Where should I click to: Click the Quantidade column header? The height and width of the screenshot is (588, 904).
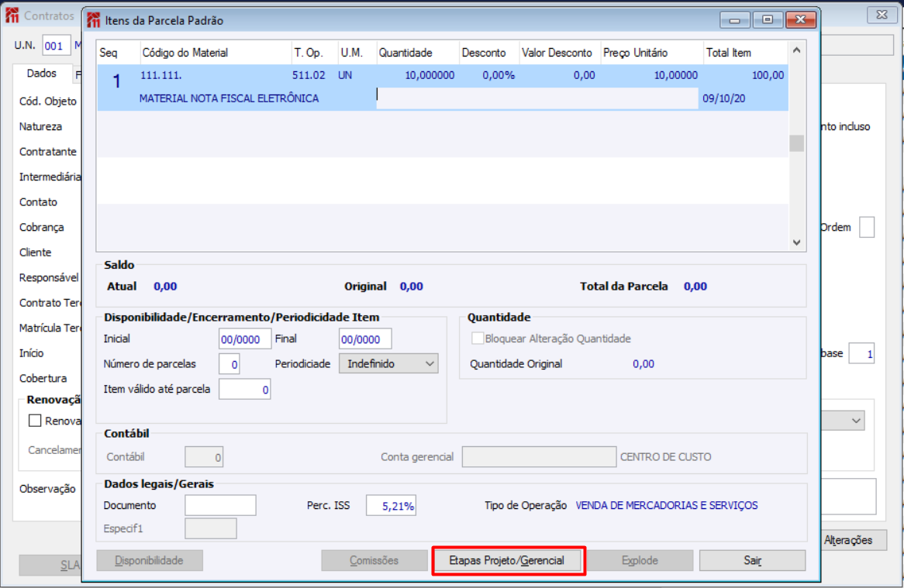(x=418, y=53)
